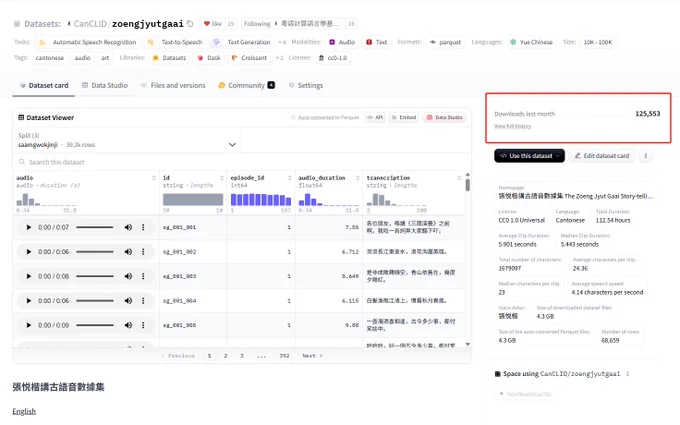Open View full history link

click(513, 126)
